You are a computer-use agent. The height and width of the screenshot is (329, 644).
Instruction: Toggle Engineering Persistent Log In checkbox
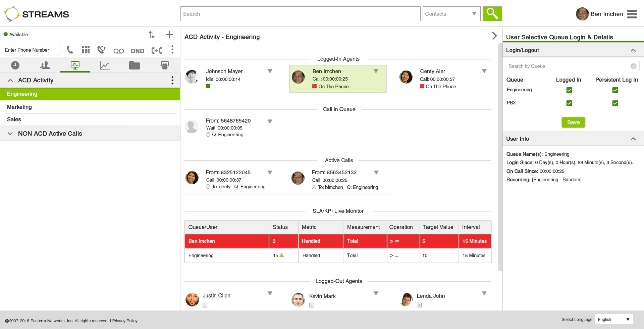615,90
